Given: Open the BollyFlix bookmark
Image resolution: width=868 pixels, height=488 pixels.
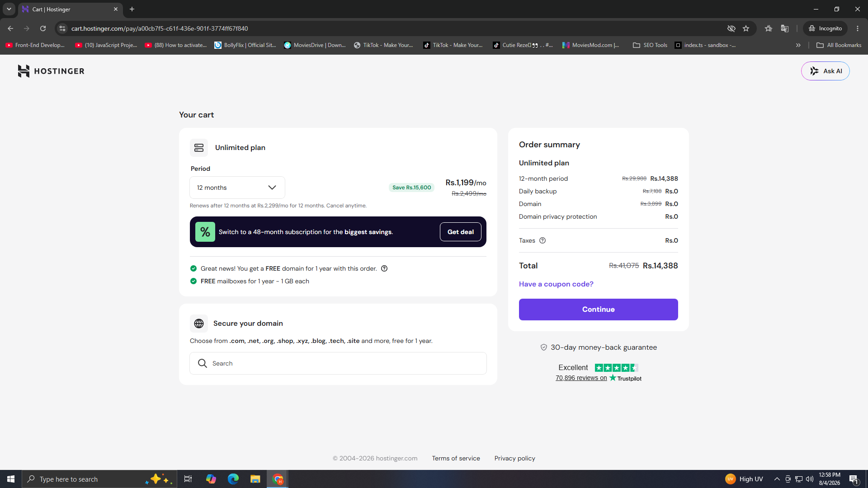Looking at the screenshot, I should coord(245,45).
